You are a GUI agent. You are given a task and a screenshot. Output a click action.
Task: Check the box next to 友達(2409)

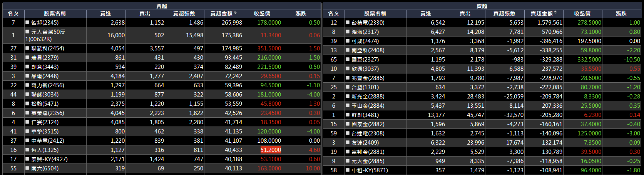(348, 142)
